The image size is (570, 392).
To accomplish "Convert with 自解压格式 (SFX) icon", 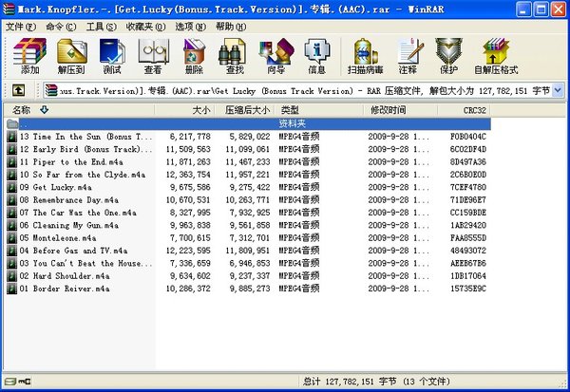I will click(x=496, y=56).
